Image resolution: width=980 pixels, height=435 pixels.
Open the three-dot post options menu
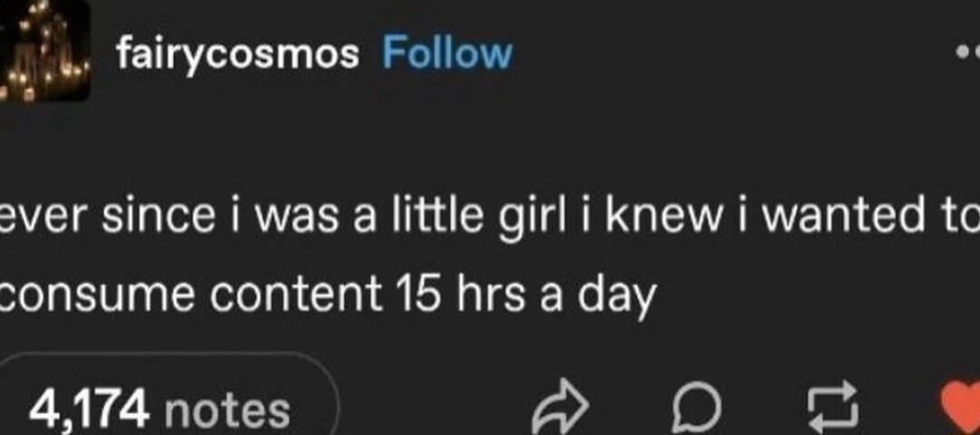coord(967,53)
